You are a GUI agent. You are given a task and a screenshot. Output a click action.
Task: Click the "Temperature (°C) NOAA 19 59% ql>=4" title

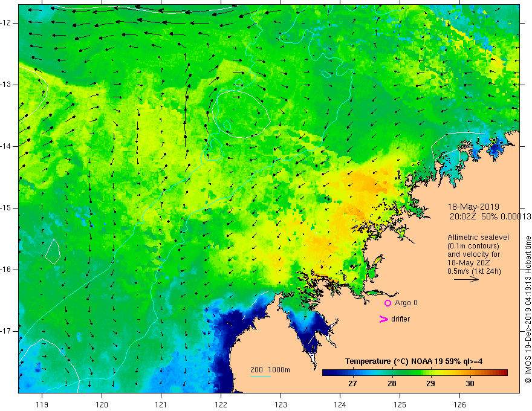coord(414,361)
